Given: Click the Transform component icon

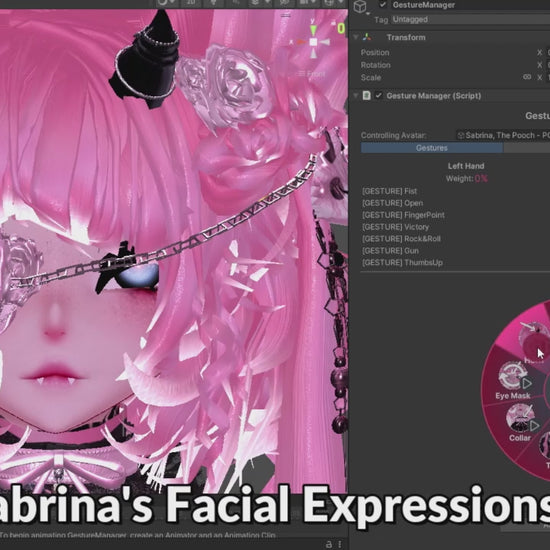Looking at the screenshot, I should (367, 37).
